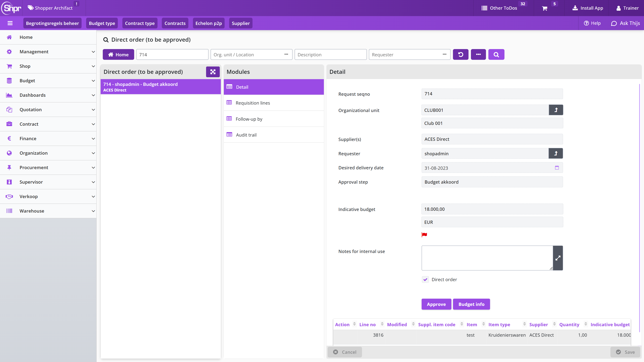
Task: Expand the Management menu
Action: pyautogui.click(x=48, y=52)
